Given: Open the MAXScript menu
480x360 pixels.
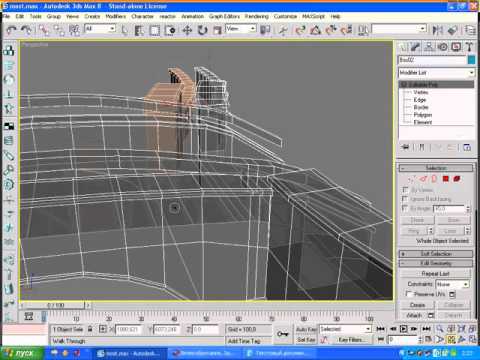Looking at the screenshot, I should pyautogui.click(x=313, y=16).
